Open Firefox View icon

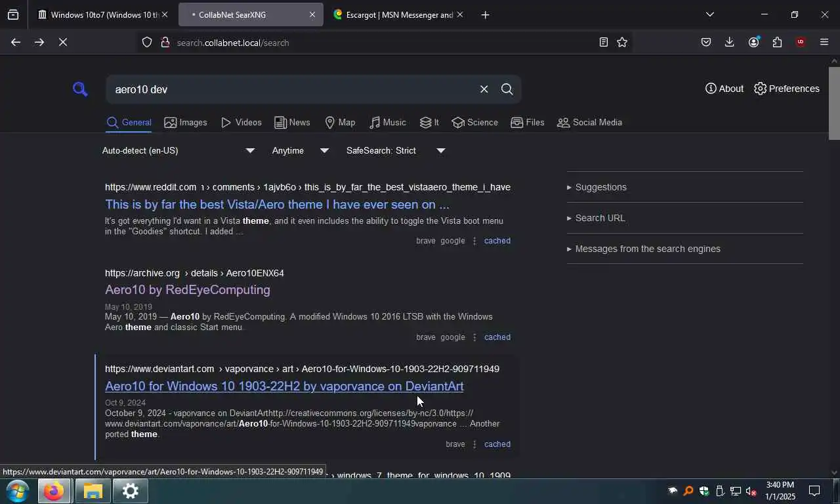point(13,14)
